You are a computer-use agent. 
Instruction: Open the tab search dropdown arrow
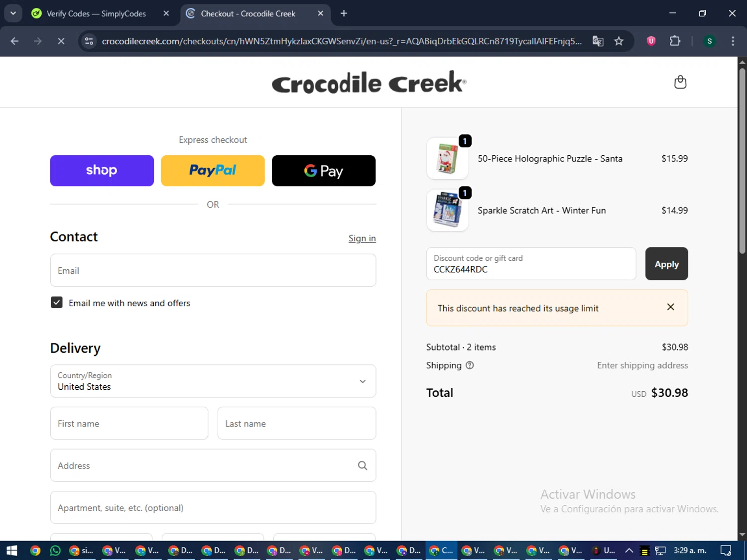click(x=13, y=13)
